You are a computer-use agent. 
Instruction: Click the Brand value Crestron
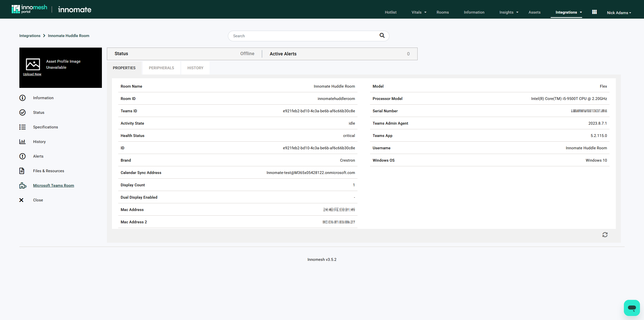point(347,160)
